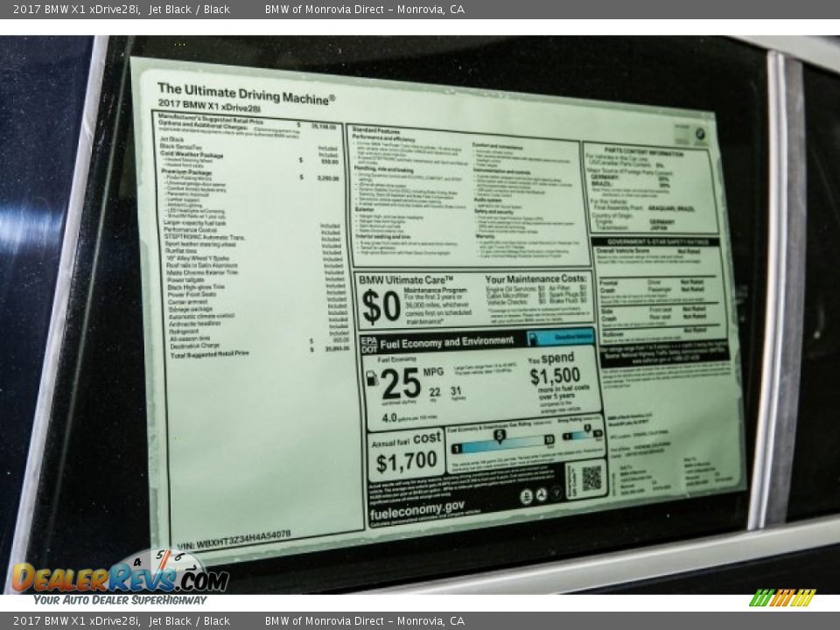Click the VIN number at sticker bottom
The width and height of the screenshot is (840, 630).
[x=233, y=533]
